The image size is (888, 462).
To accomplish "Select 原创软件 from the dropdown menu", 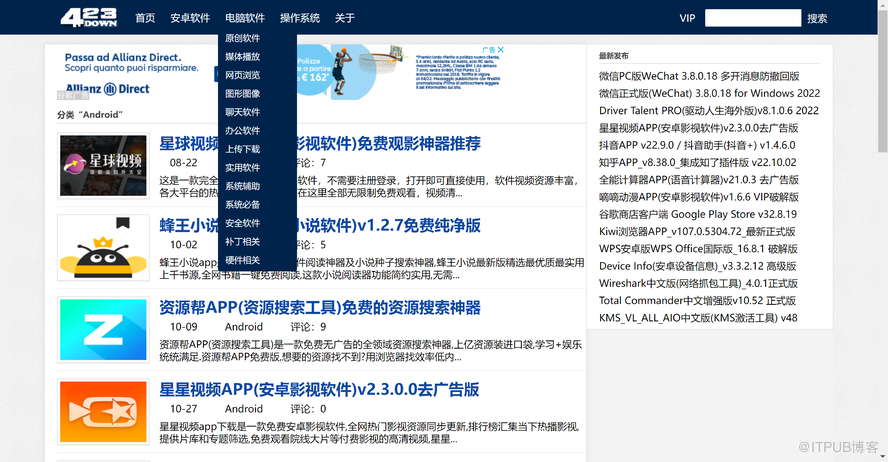I will coord(242,38).
